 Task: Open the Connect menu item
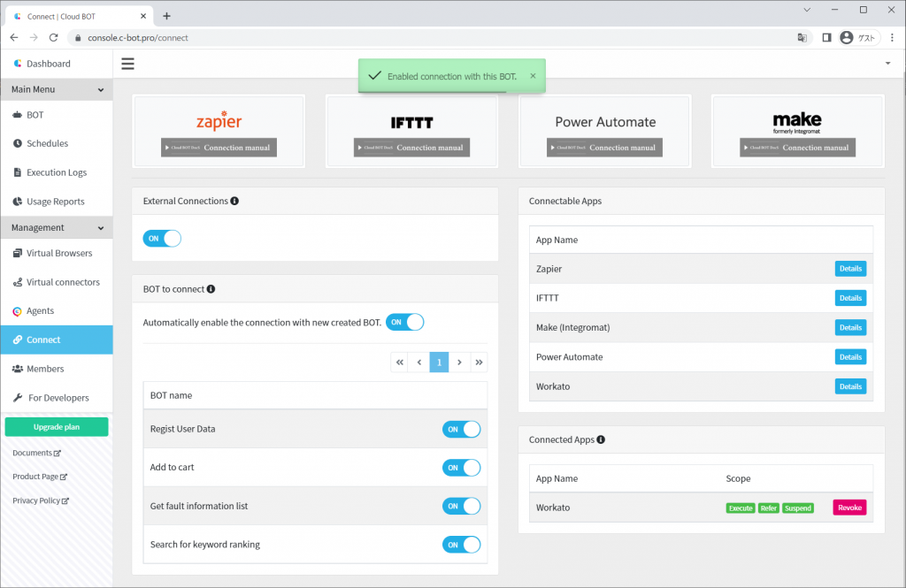click(x=57, y=340)
